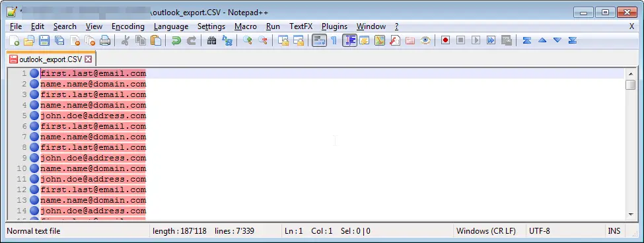The image size is (644, 243).
Task: Open the Run menu
Action: tap(273, 26)
